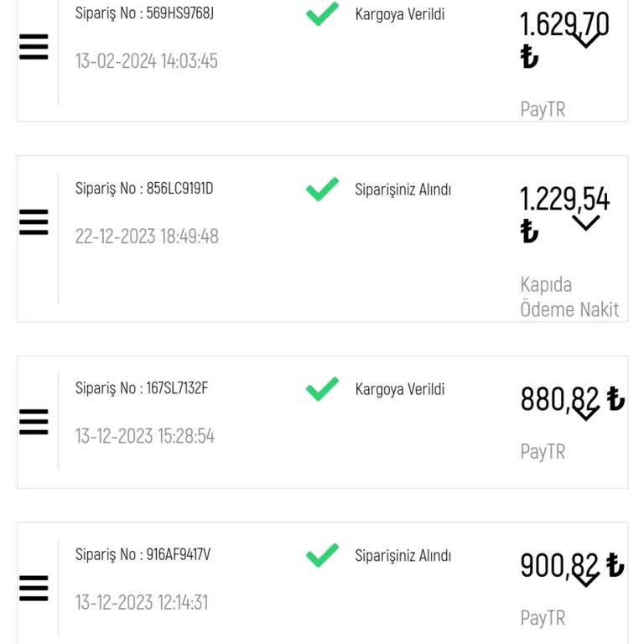Open hamburger menu for order 916AF9417V

coord(34,589)
